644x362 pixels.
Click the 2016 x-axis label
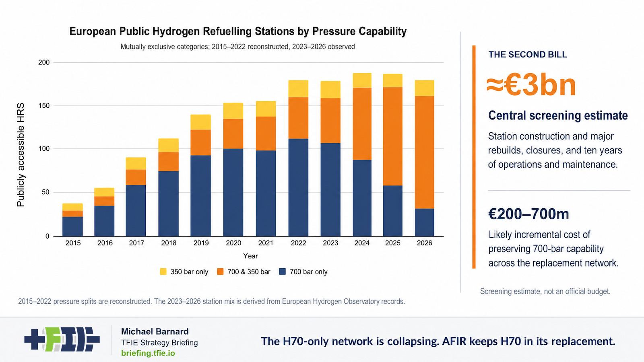tap(105, 243)
